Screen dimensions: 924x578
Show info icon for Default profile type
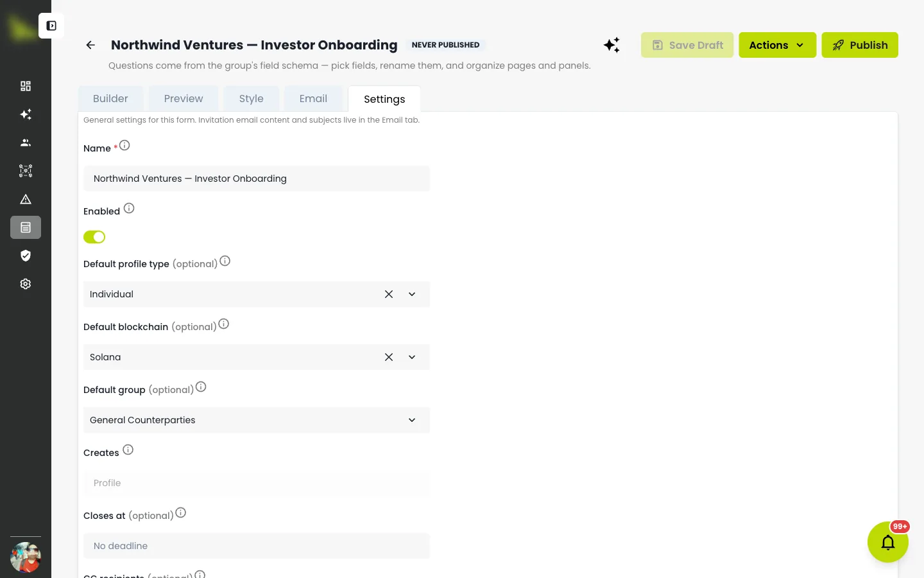[225, 261]
